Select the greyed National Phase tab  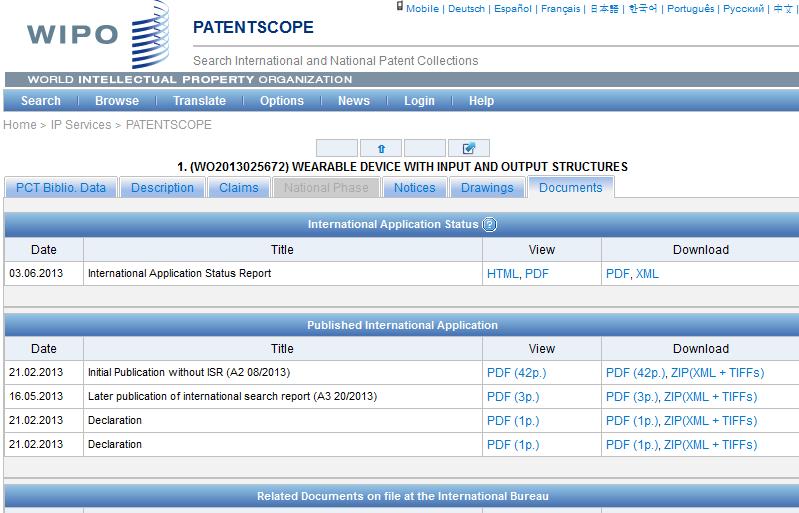coord(326,187)
